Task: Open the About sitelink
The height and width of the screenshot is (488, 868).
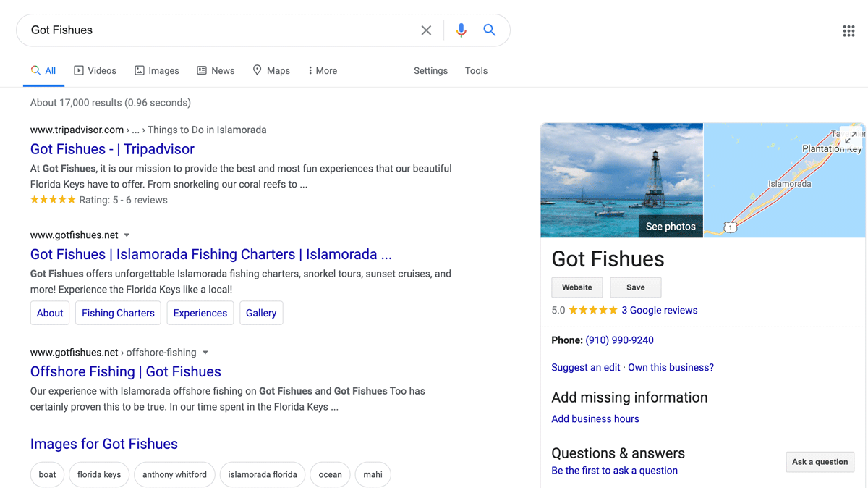Action: pyautogui.click(x=50, y=313)
